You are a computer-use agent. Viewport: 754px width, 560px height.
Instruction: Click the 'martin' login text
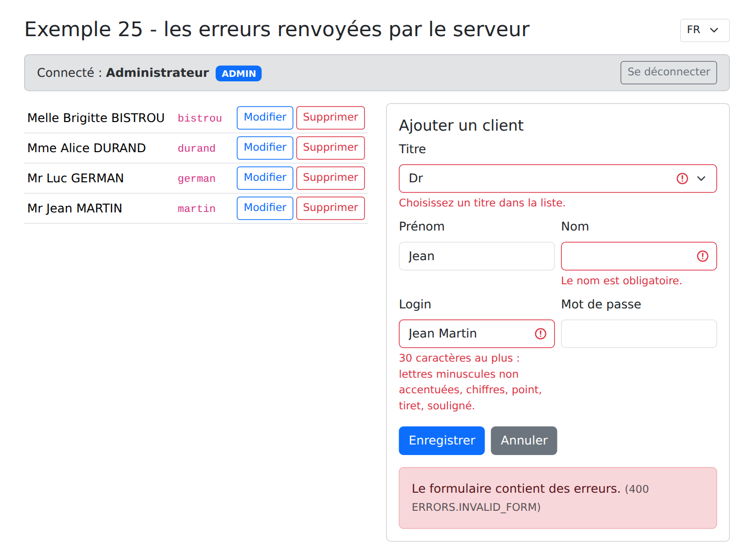tap(197, 208)
